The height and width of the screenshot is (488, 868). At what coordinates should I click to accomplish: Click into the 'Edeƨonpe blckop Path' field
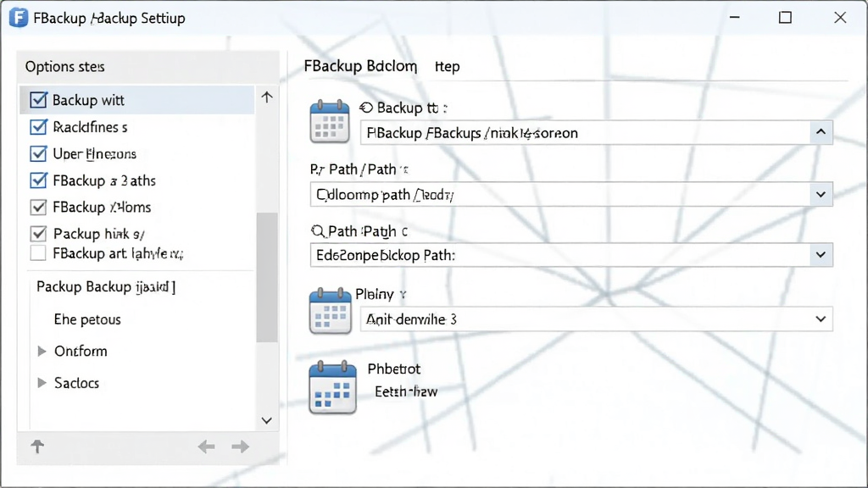560,255
